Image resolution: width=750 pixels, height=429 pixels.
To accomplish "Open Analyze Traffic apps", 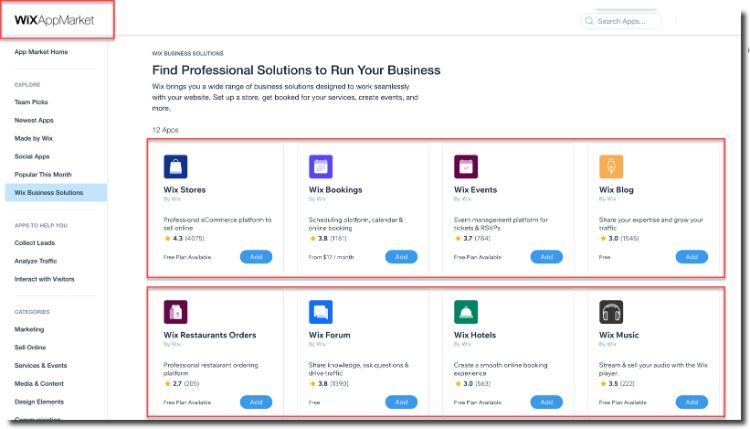I will 36,261.
